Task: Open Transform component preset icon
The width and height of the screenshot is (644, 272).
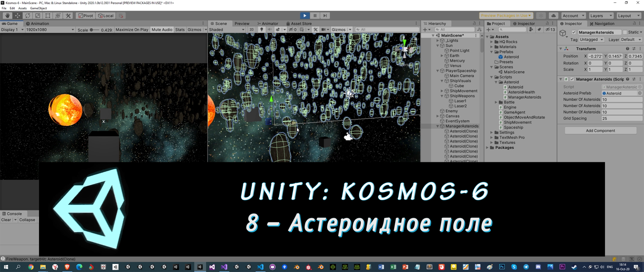Action: click(634, 49)
